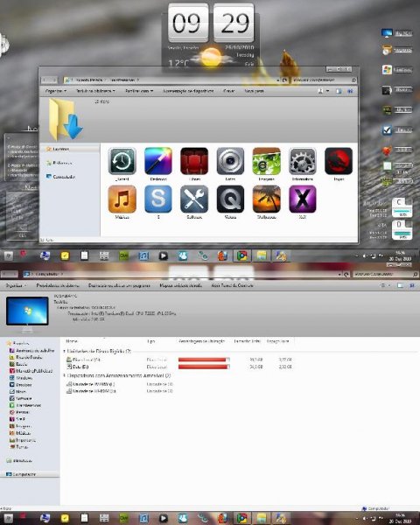420x525 pixels.
Task: Click the Disco Local (C:) red usage bar
Action: 204,360
